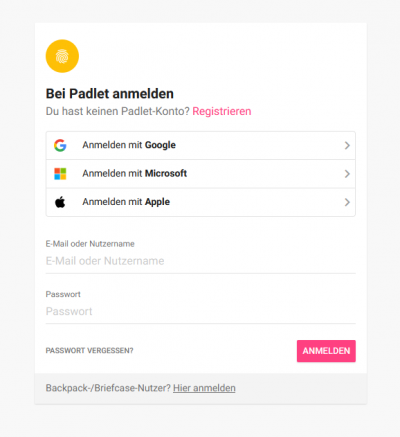The height and width of the screenshot is (437, 400).
Task: Open the chevron arrow on Google row
Action: point(347,145)
